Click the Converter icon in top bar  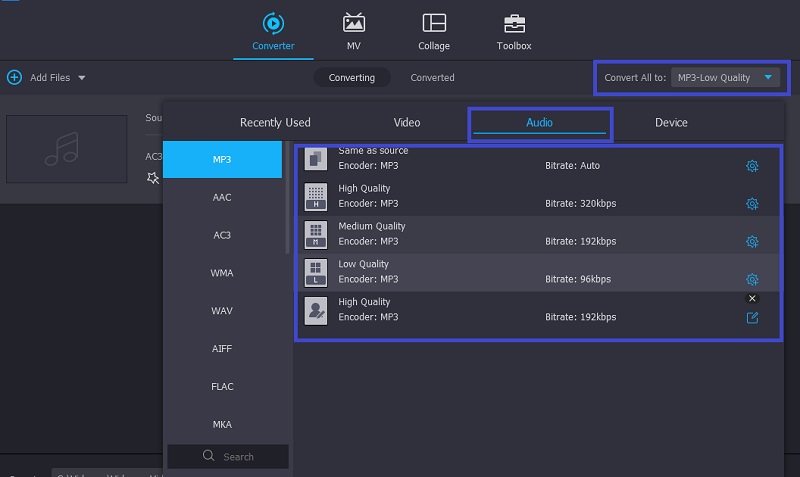272,23
